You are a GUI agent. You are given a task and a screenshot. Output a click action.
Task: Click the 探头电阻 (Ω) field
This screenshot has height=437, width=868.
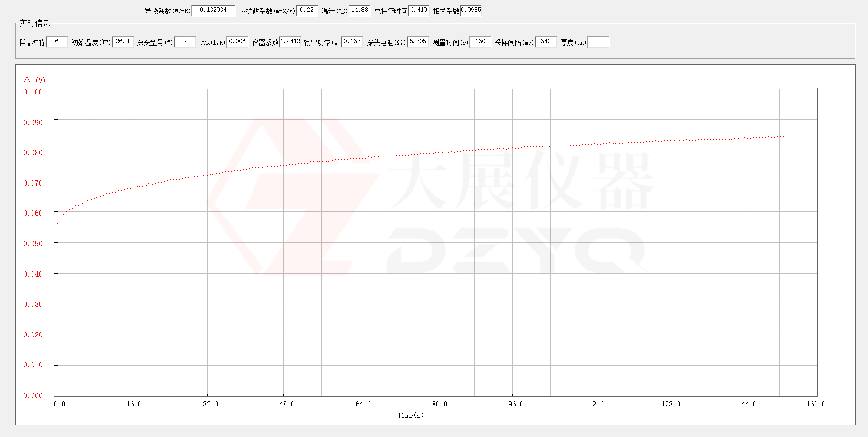[x=418, y=42]
